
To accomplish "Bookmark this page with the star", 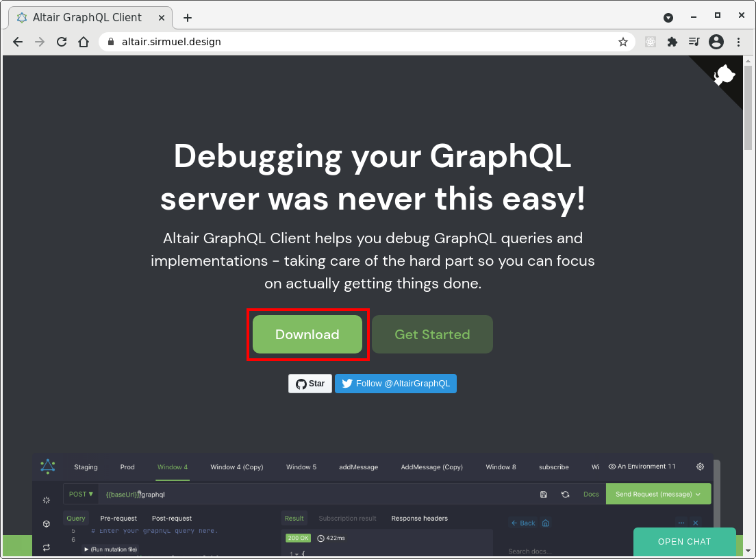I will pos(623,42).
